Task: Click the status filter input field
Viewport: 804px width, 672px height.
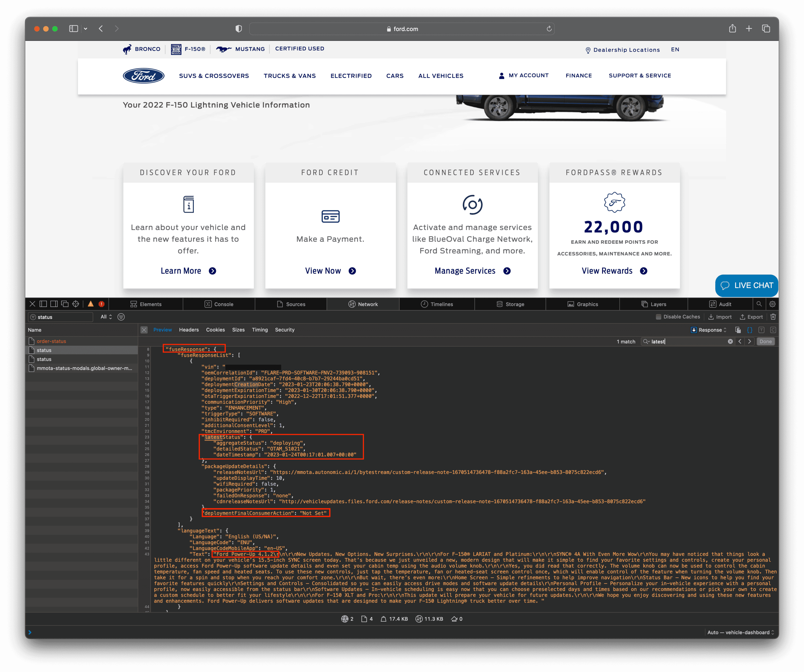Action: [63, 317]
